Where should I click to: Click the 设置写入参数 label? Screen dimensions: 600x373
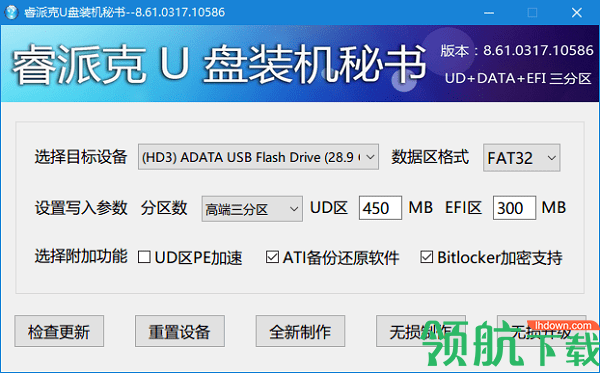tap(81, 208)
